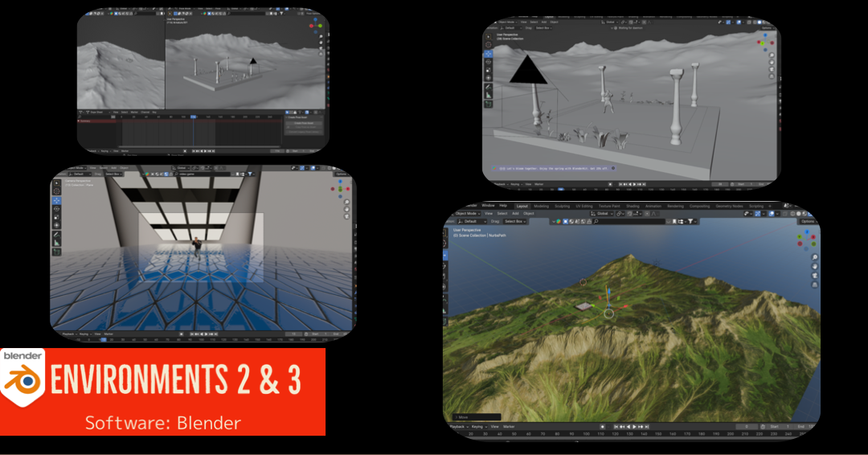Open Global transform orientation dropdown in terrain window
The height and width of the screenshot is (455, 868).
point(602,213)
